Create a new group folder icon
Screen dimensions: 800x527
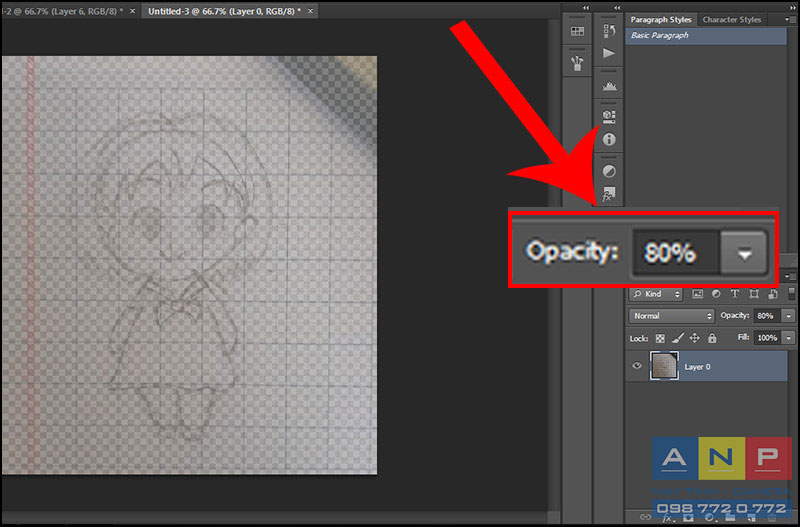click(x=731, y=517)
